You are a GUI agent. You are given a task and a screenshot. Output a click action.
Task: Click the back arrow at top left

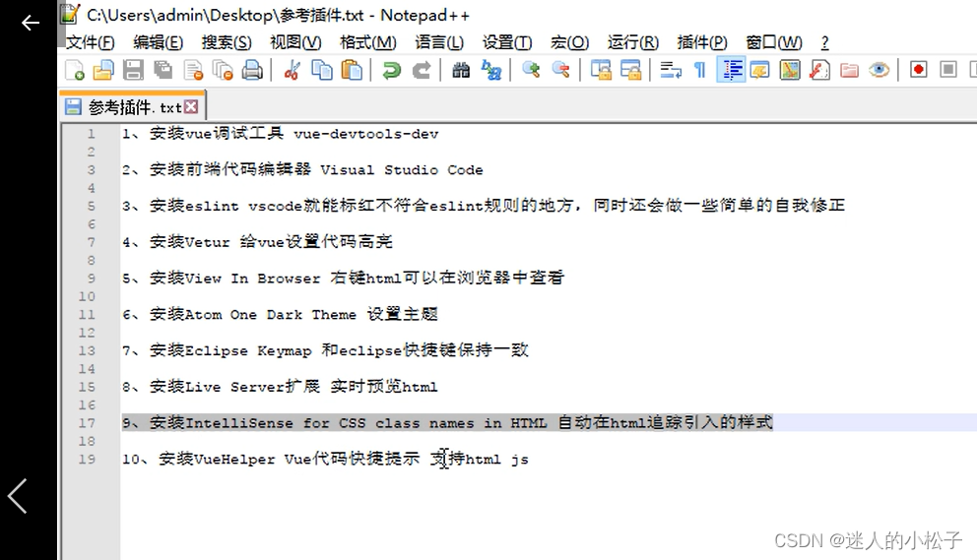[x=30, y=23]
